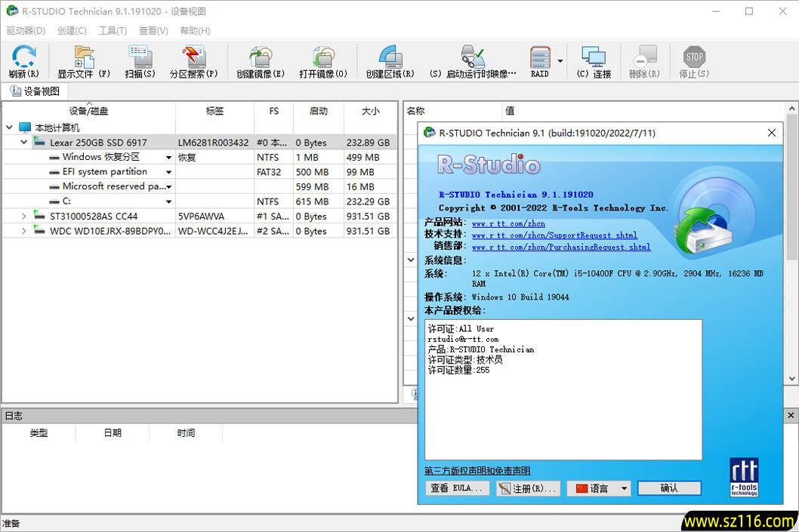Click the 打开镜像 open image icon
This screenshot has width=799, height=532.
tap(324, 60)
